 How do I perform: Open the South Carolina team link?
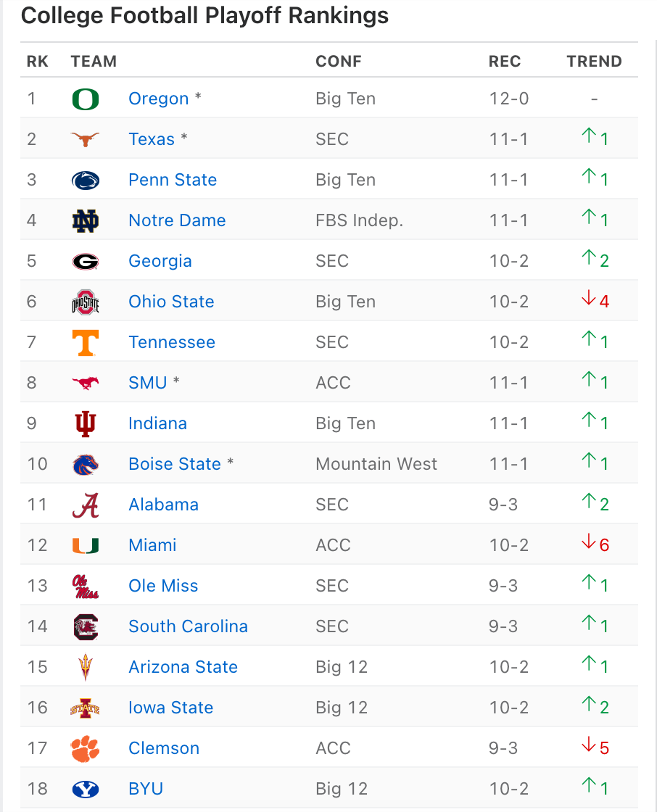pyautogui.click(x=188, y=626)
